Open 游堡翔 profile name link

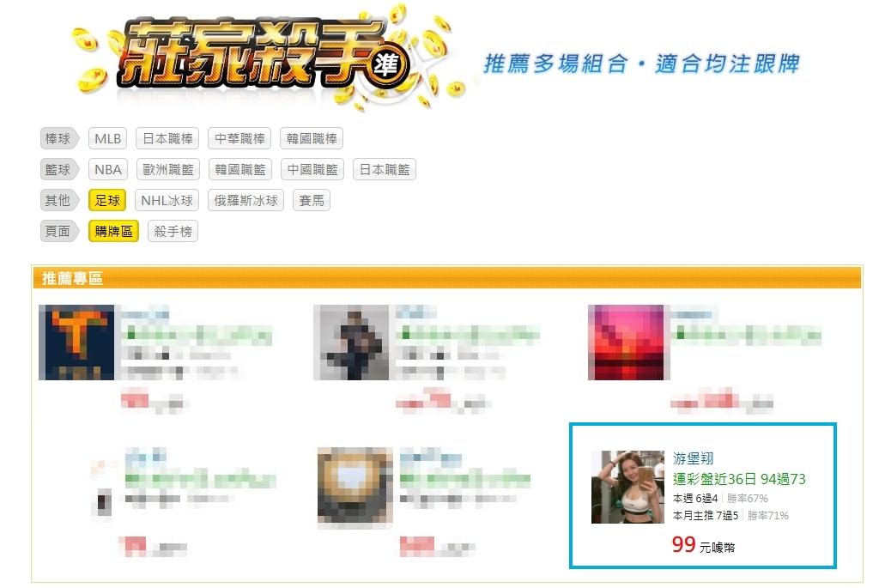point(694,458)
